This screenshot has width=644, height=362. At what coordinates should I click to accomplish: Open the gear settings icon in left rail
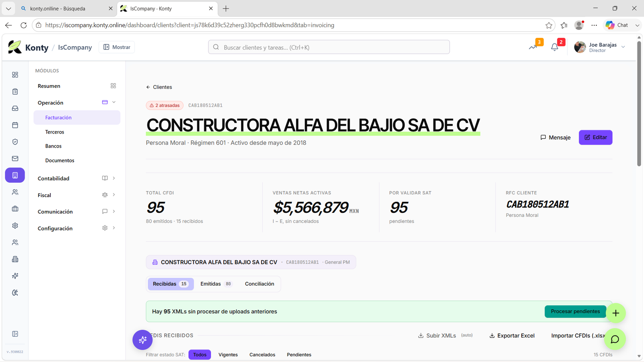pyautogui.click(x=15, y=226)
